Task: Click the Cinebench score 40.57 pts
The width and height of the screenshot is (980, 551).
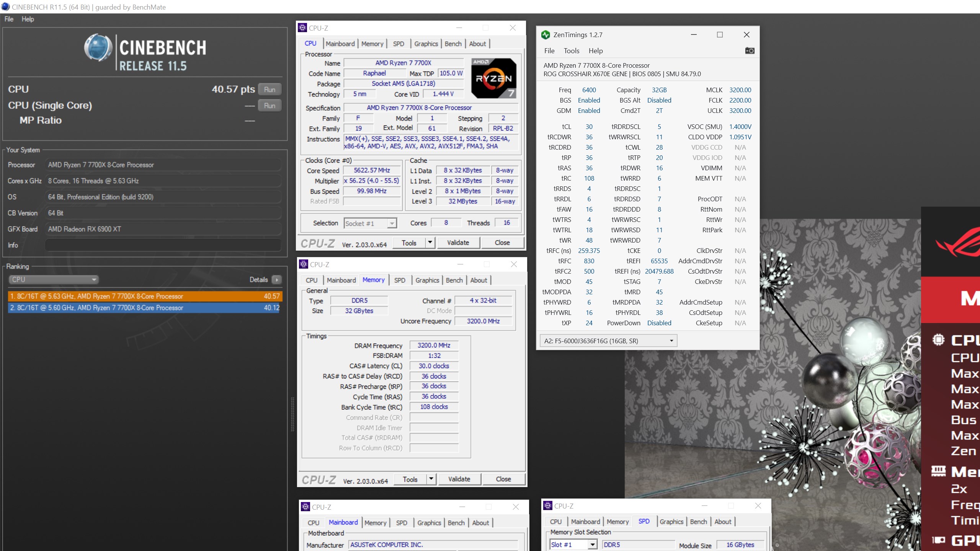Action: click(233, 89)
